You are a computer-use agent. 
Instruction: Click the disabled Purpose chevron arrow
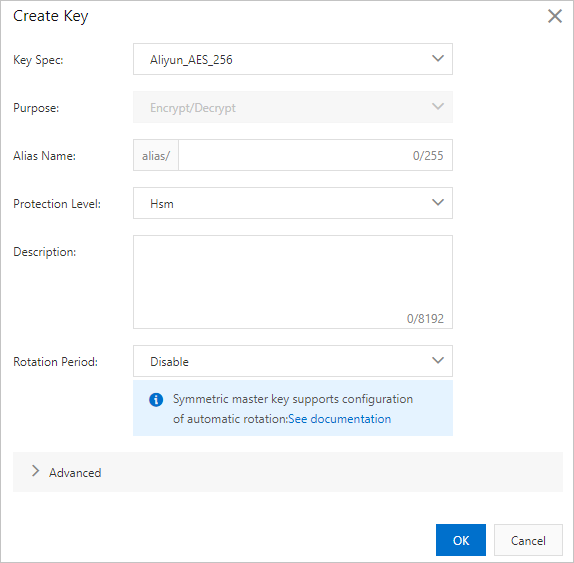[x=438, y=107]
